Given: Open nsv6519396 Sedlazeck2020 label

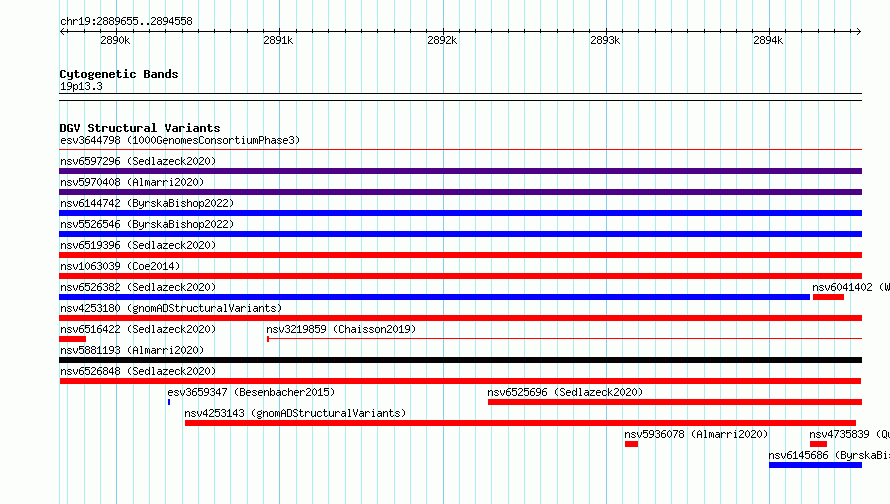Looking at the screenshot, I should (x=138, y=245).
